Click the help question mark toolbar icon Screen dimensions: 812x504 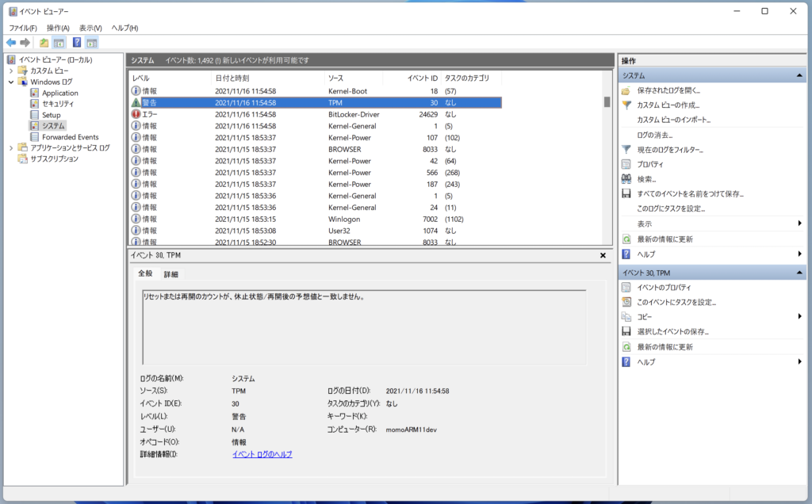pos(77,43)
